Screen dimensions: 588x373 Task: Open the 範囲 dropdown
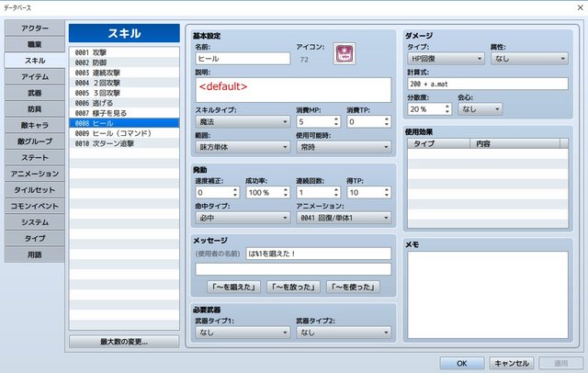(x=243, y=147)
